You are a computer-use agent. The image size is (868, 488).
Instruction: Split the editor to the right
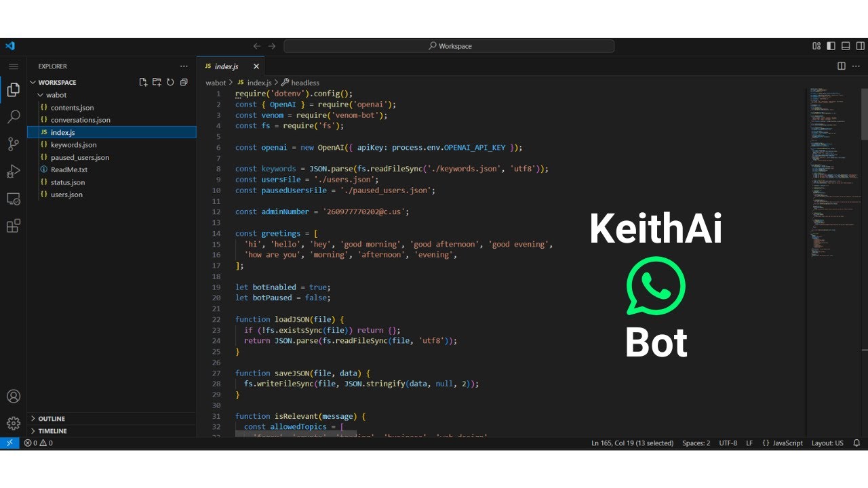point(842,66)
